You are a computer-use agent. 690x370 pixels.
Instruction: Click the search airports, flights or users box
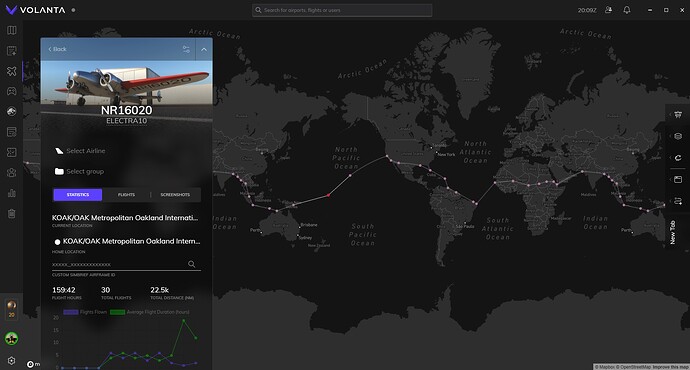[342, 10]
